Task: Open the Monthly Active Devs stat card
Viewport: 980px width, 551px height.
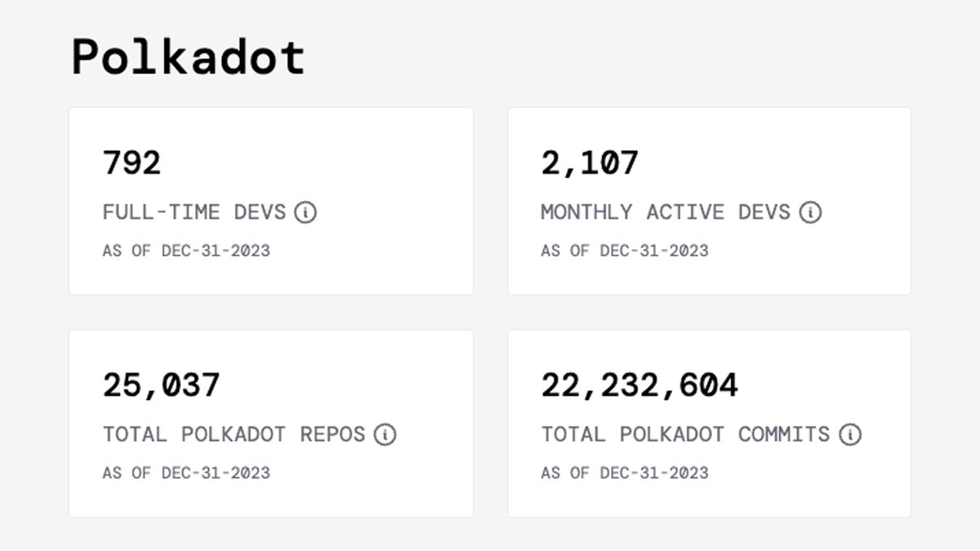Action: pos(710,201)
